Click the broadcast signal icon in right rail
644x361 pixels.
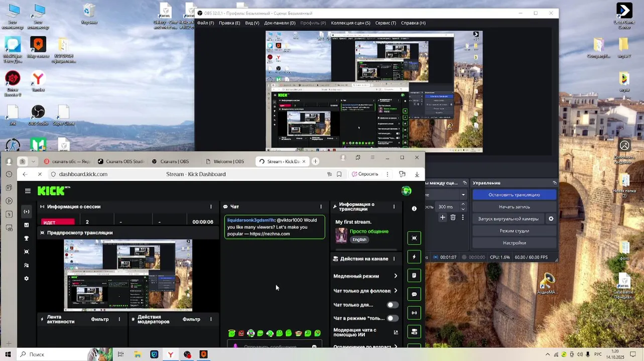tap(414, 313)
